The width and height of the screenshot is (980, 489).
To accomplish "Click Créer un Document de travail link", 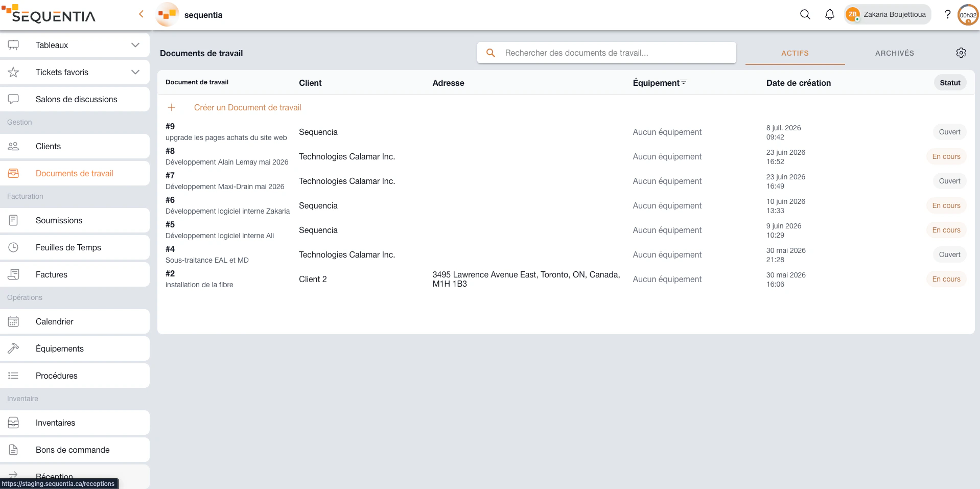I will click(x=248, y=107).
